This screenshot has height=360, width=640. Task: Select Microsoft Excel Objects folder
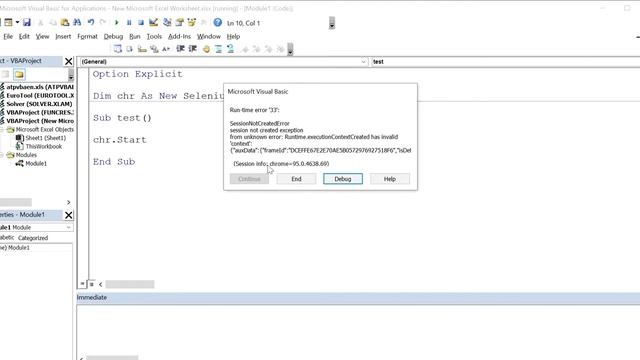pos(45,129)
